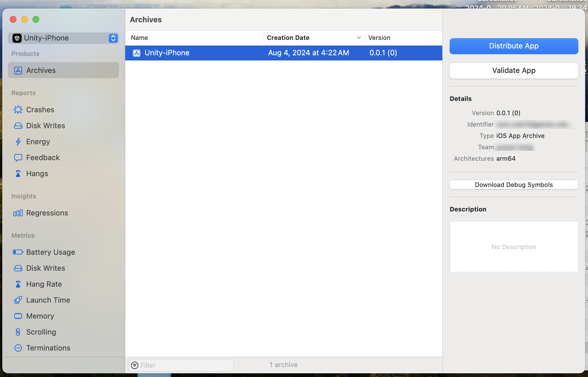The image size is (588, 377).
Task: Select the Disk Writes icon under Reports
Action: click(x=18, y=126)
